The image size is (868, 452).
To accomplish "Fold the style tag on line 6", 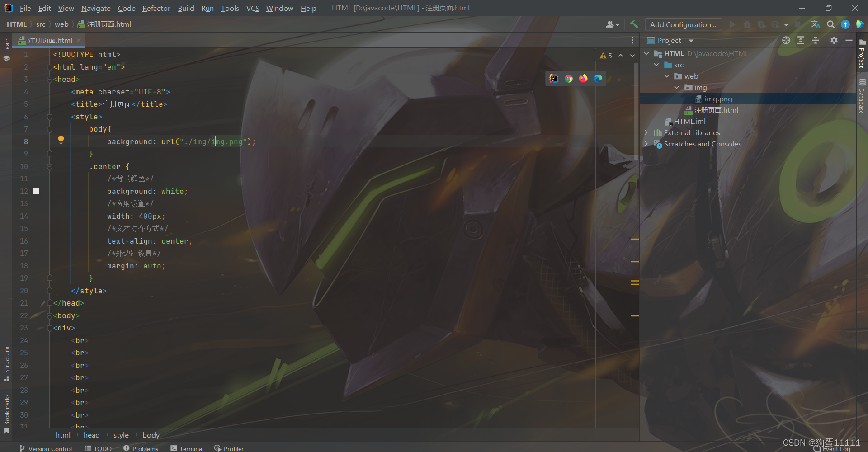I will click(50, 117).
